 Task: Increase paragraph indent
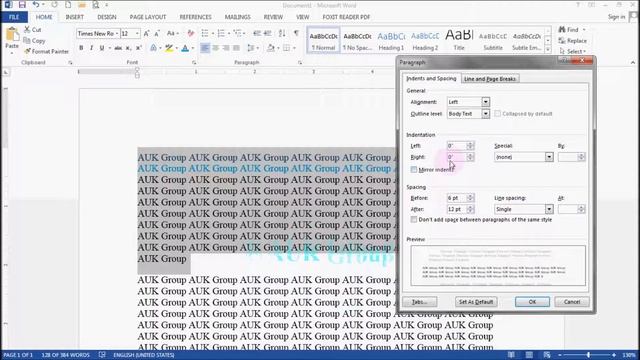pos(267,33)
